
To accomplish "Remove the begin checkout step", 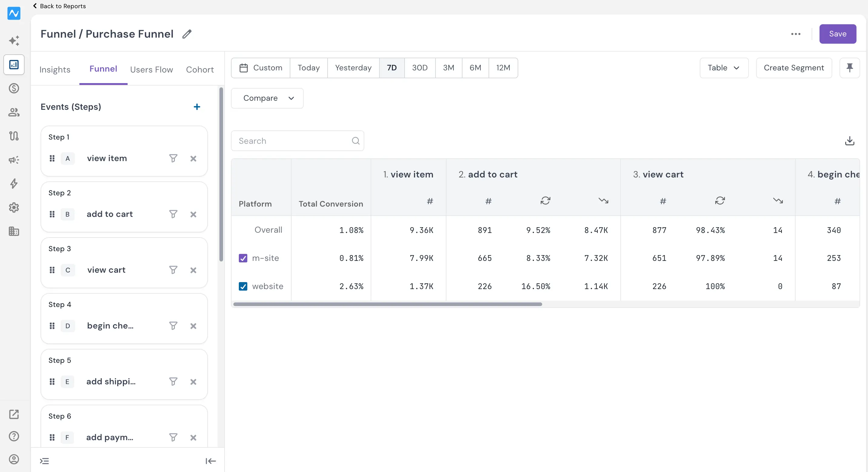I will click(x=193, y=326).
